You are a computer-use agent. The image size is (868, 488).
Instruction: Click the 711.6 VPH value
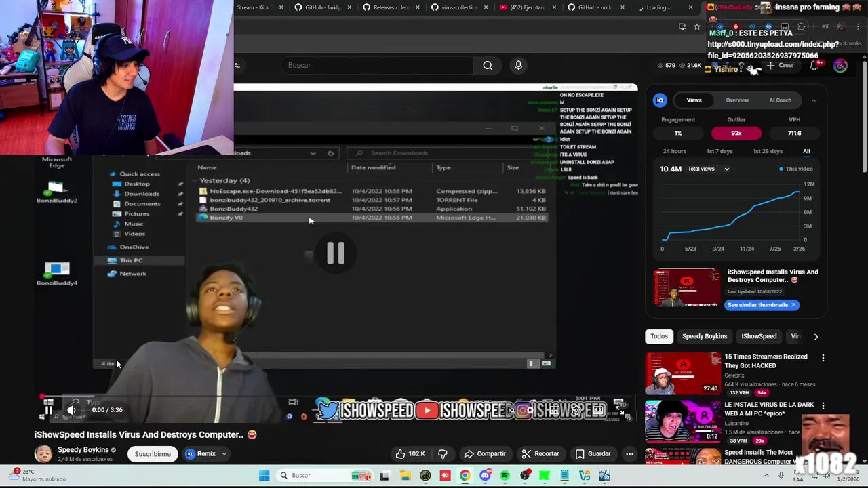pos(795,133)
